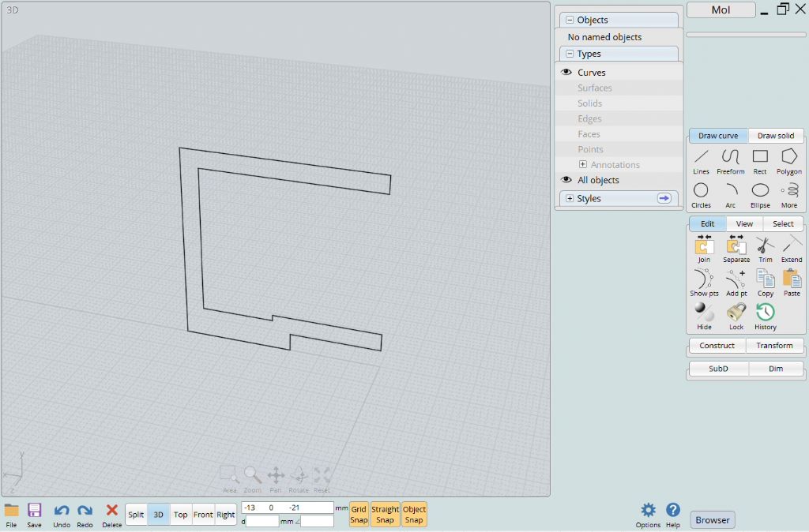Click the viewport Reset control
The height and width of the screenshot is (532, 809).
coord(322,479)
